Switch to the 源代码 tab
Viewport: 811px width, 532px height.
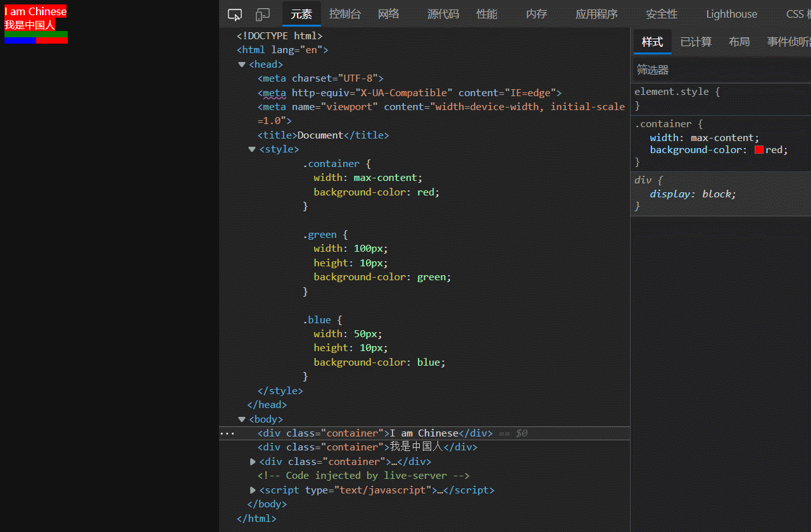[443, 14]
